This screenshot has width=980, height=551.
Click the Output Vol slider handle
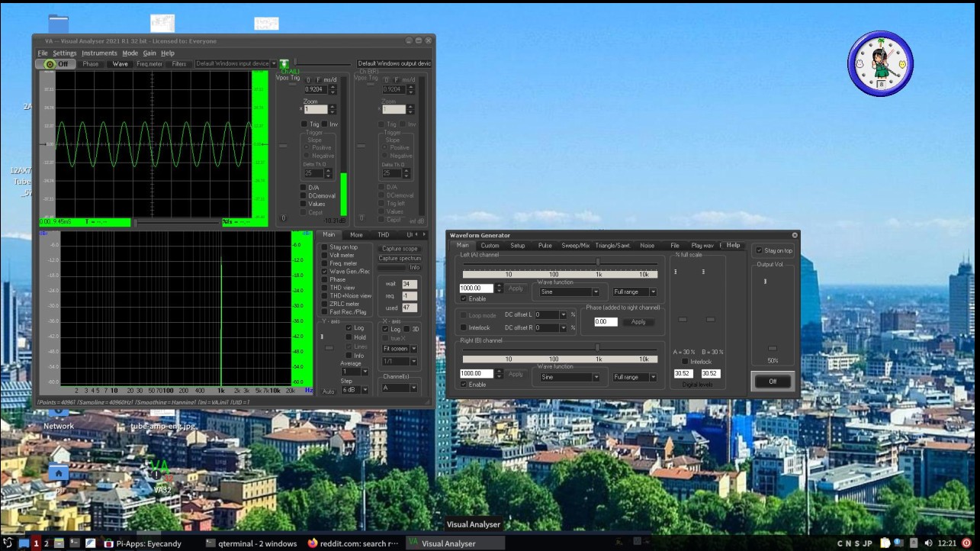[x=772, y=349]
